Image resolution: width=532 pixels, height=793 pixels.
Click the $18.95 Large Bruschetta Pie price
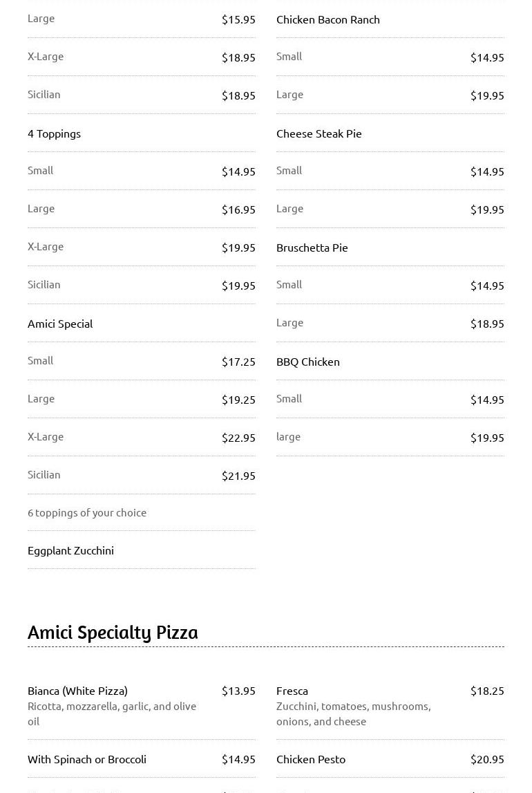click(x=487, y=324)
